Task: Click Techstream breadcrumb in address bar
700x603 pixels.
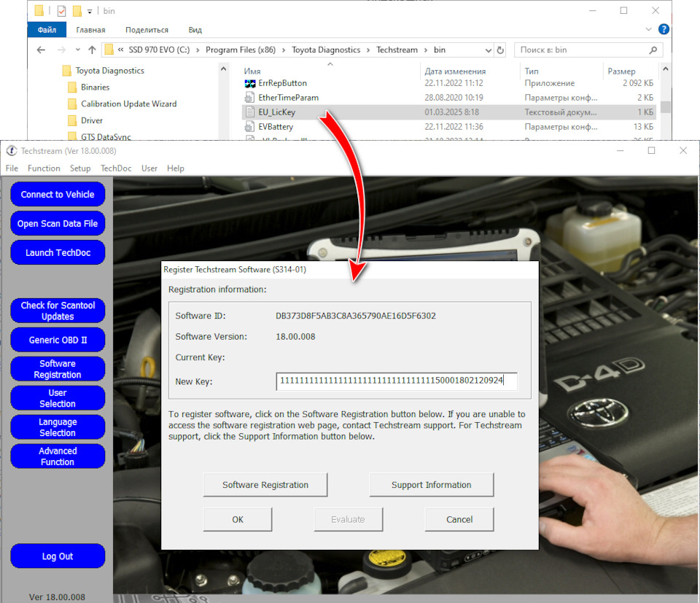Action: coord(397,50)
